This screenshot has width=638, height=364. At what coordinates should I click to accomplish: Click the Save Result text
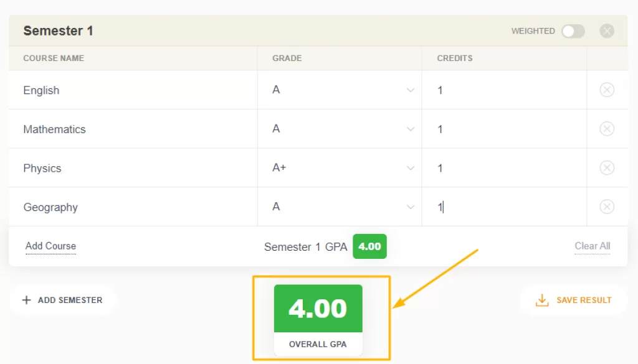pyautogui.click(x=584, y=300)
